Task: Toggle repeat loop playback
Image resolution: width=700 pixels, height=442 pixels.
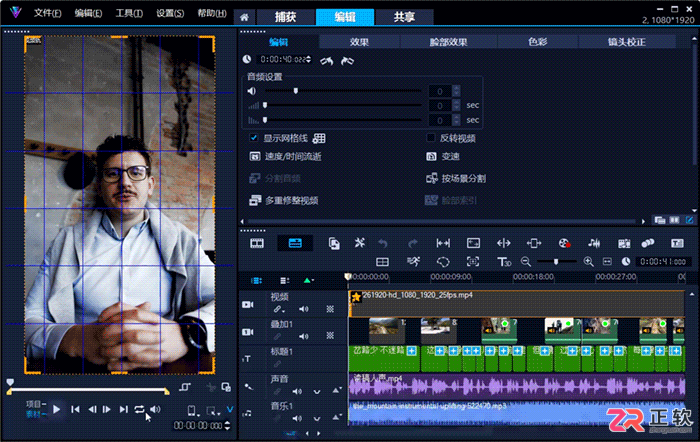Action: 139,409
